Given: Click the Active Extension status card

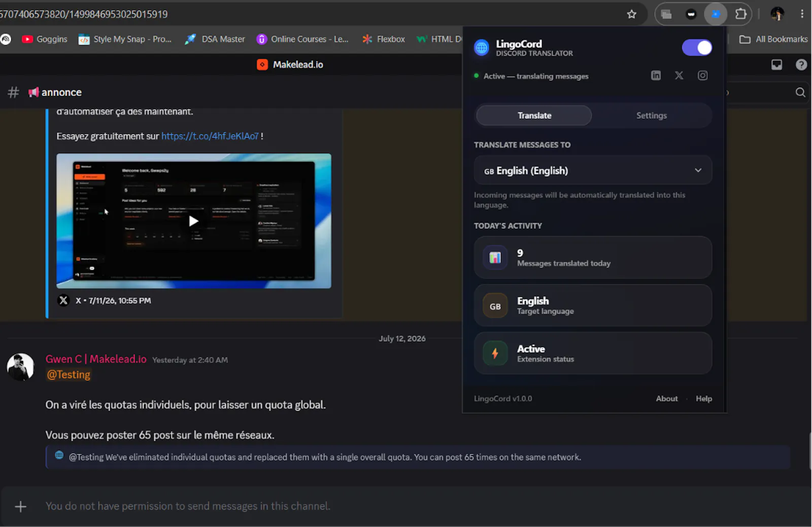Looking at the screenshot, I should pyautogui.click(x=593, y=353).
